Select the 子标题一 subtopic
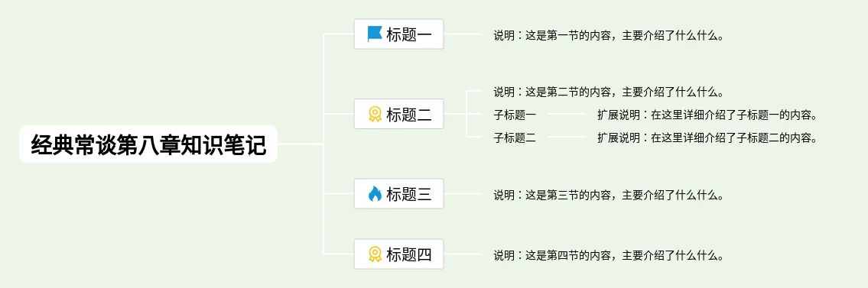The image size is (868, 288). (515, 115)
